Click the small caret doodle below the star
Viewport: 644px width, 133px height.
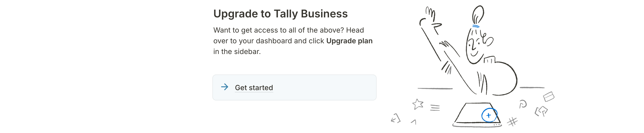point(414,122)
